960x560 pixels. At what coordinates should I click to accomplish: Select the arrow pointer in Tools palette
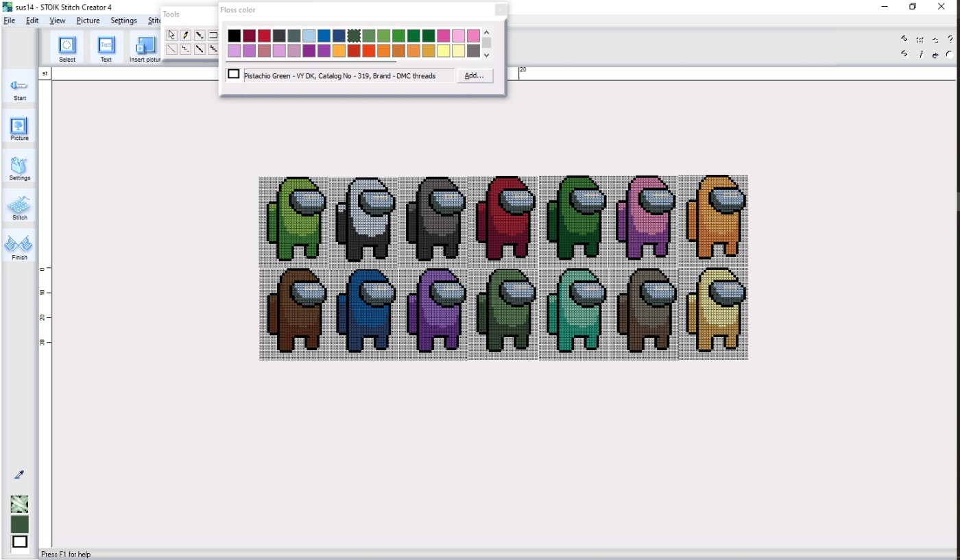click(x=171, y=35)
